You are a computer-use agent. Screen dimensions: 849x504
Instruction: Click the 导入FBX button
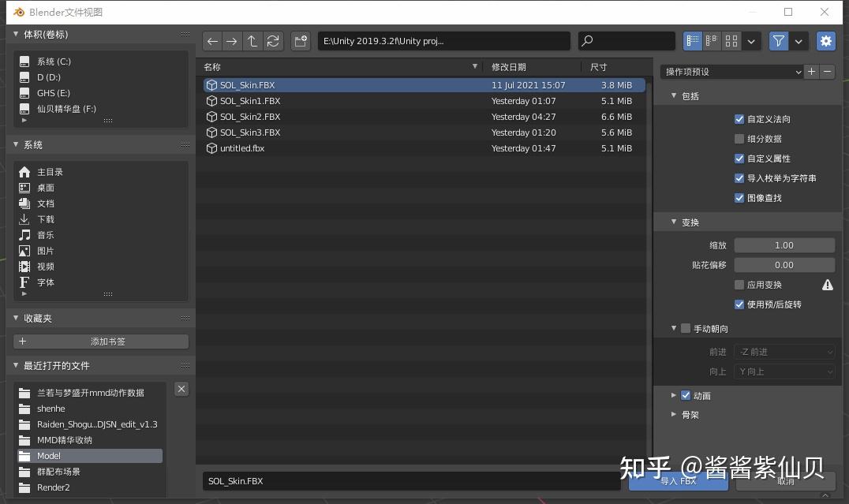(679, 480)
